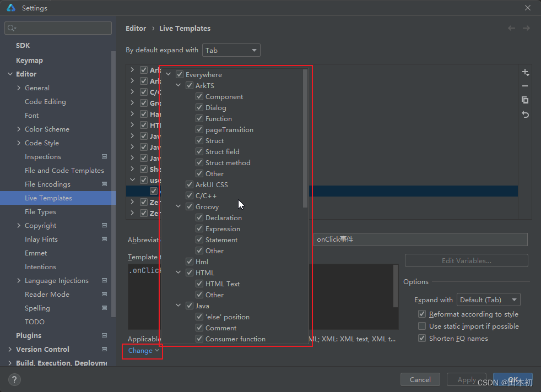
Task: Click the Struct method context label
Action: tap(228, 163)
